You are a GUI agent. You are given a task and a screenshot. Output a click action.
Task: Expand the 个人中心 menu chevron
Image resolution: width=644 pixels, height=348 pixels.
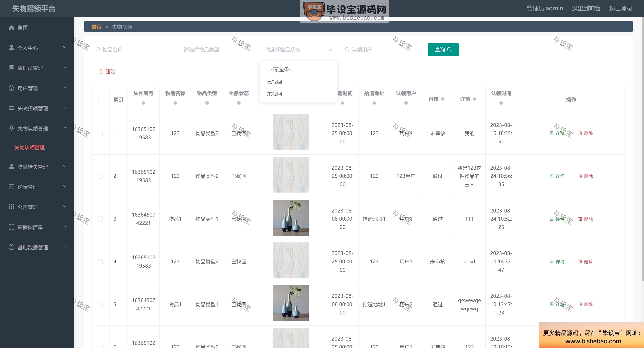pos(65,47)
